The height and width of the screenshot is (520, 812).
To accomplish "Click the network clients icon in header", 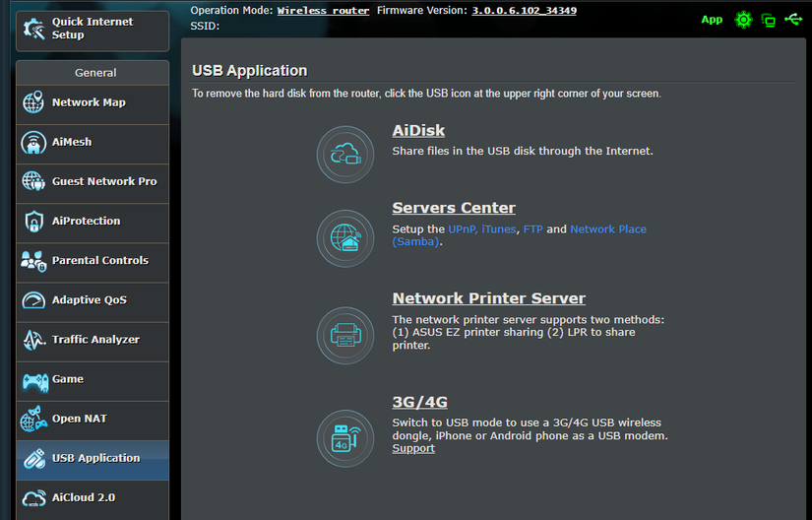I will [x=769, y=20].
